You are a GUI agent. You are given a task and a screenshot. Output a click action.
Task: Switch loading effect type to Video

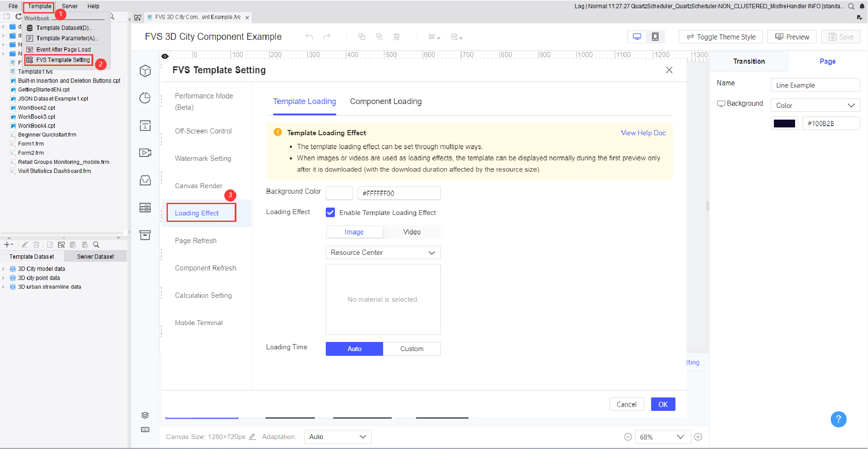[412, 232]
